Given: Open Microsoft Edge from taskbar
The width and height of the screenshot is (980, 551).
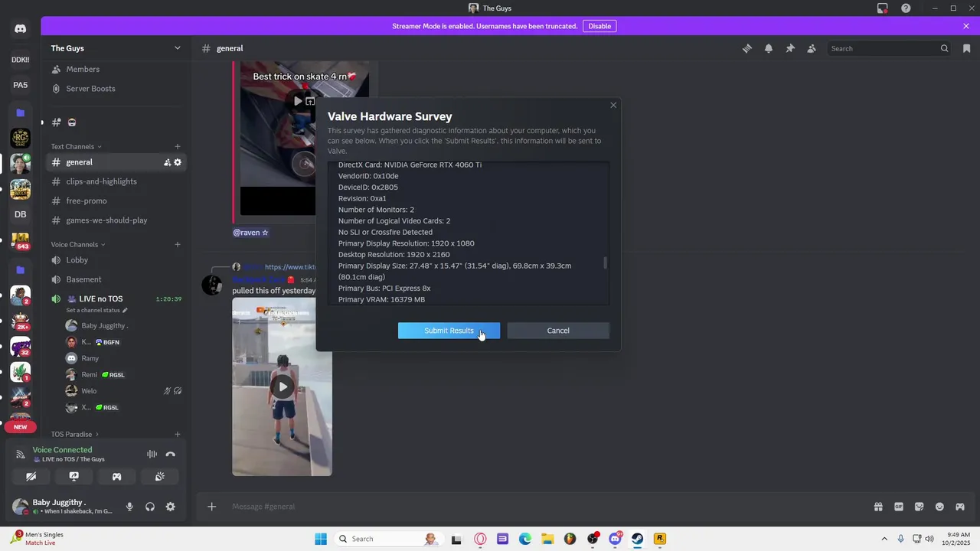Looking at the screenshot, I should [x=525, y=539].
